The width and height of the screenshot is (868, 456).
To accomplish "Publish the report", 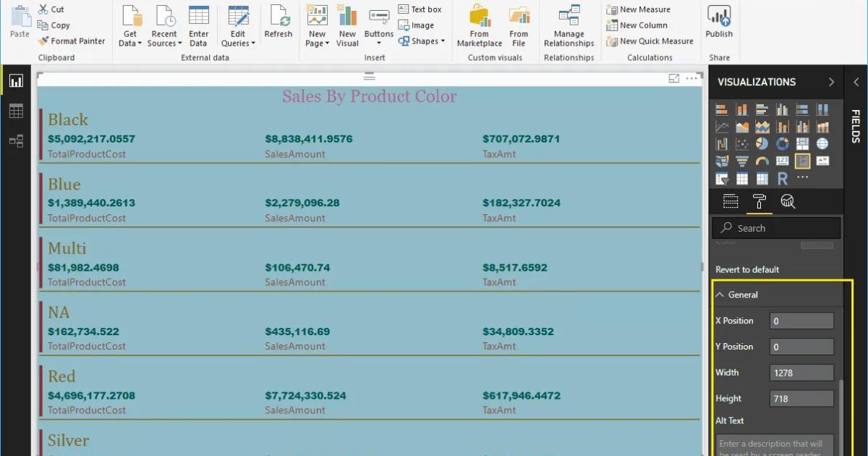I will tap(719, 24).
